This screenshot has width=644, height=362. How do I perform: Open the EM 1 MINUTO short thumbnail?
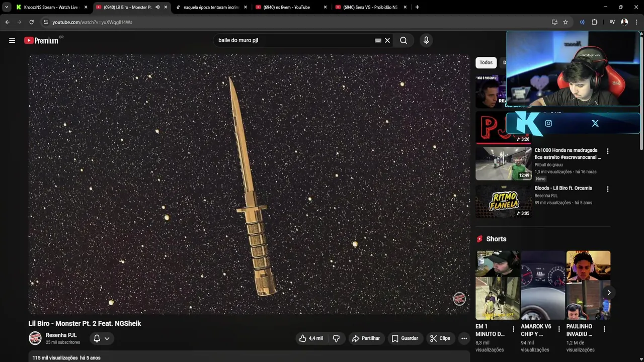click(498, 285)
